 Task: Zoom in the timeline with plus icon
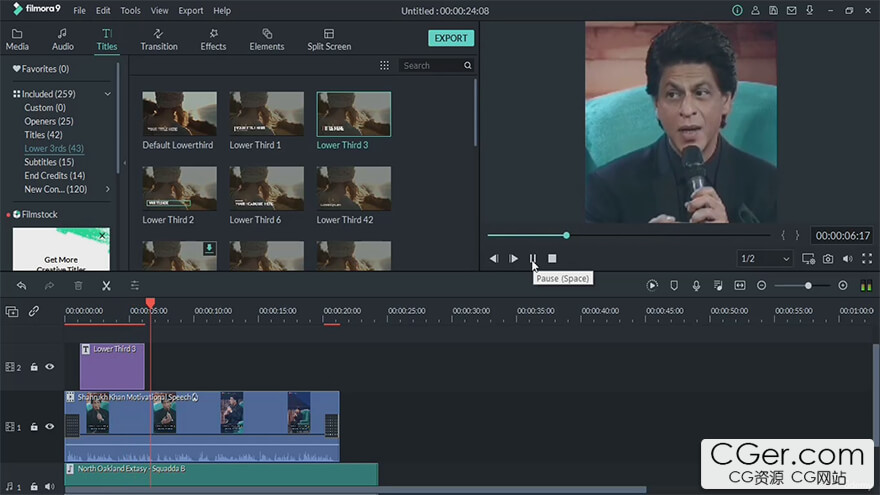pyautogui.click(x=843, y=286)
